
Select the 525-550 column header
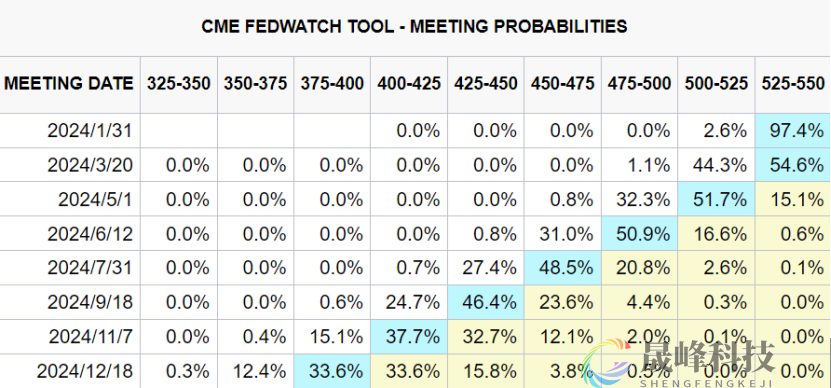coord(793,84)
